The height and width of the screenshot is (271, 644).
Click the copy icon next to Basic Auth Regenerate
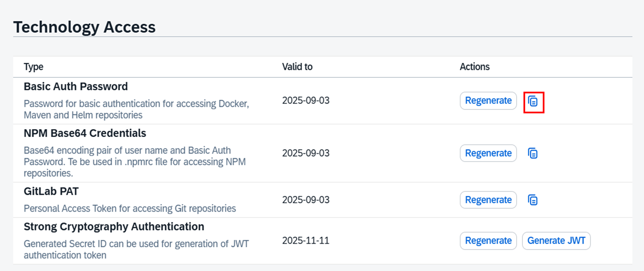(x=533, y=101)
